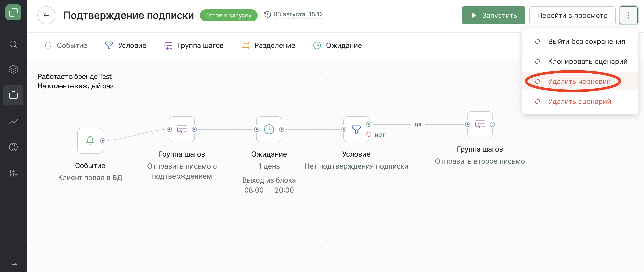Choose Удалить сценарий from the menu
The width and height of the screenshot is (644, 272).
tap(579, 102)
